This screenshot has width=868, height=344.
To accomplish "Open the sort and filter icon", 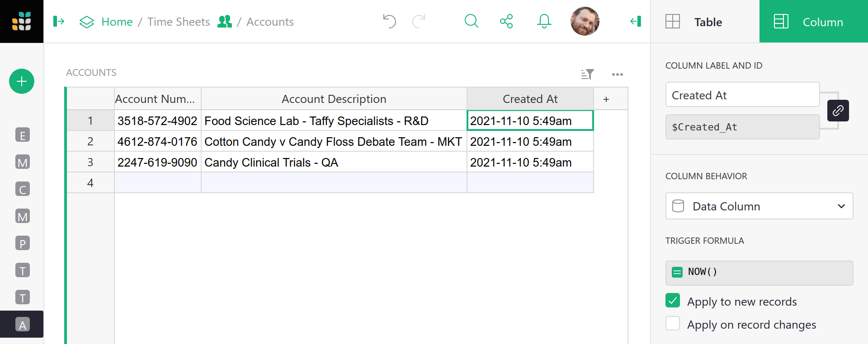I will 587,74.
